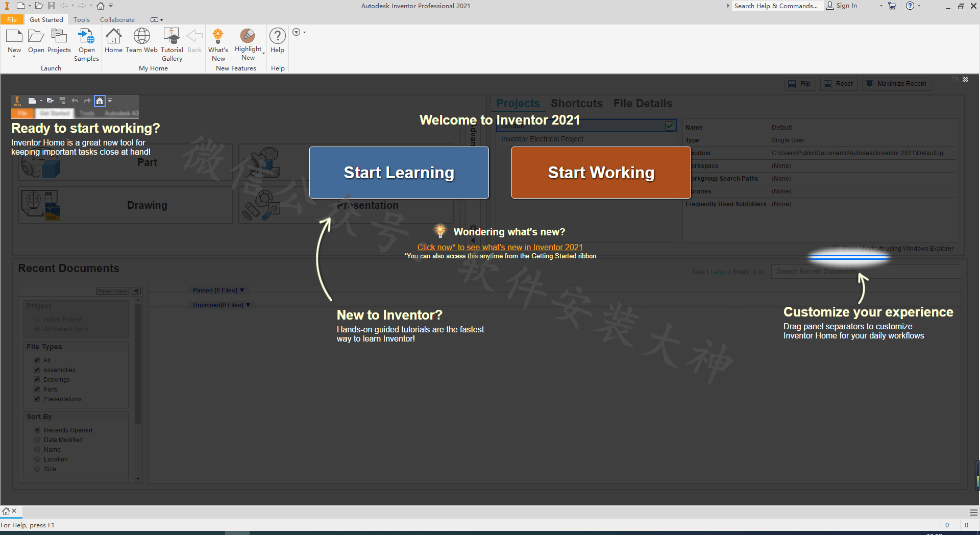Switch to the Shortcuts tab
This screenshot has width=980, height=535.
577,103
